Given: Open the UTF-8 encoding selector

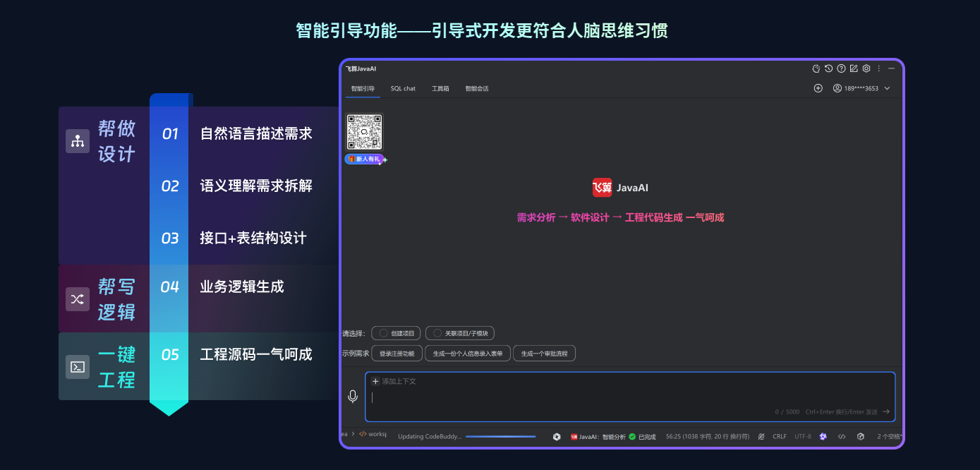Looking at the screenshot, I should [x=803, y=436].
